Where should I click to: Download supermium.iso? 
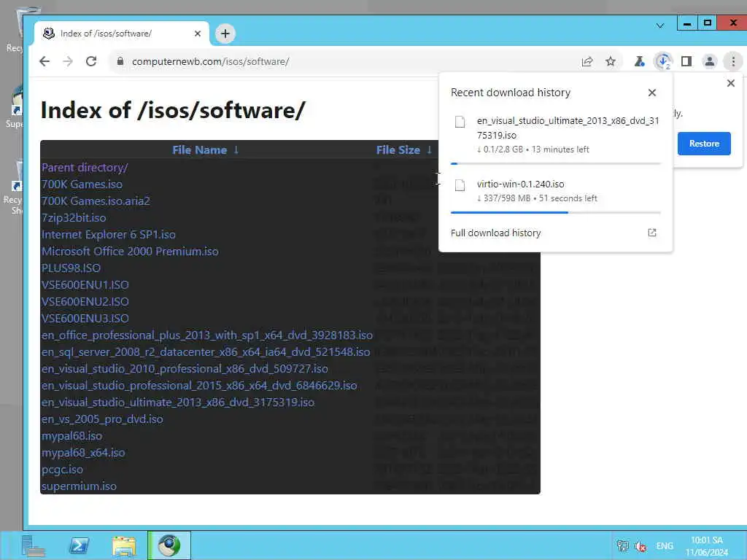coord(79,486)
